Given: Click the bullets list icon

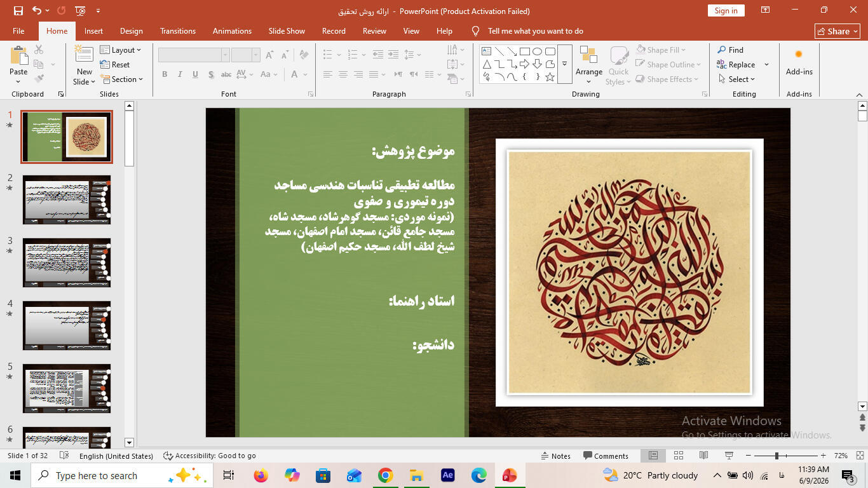Looking at the screenshot, I should (327, 55).
